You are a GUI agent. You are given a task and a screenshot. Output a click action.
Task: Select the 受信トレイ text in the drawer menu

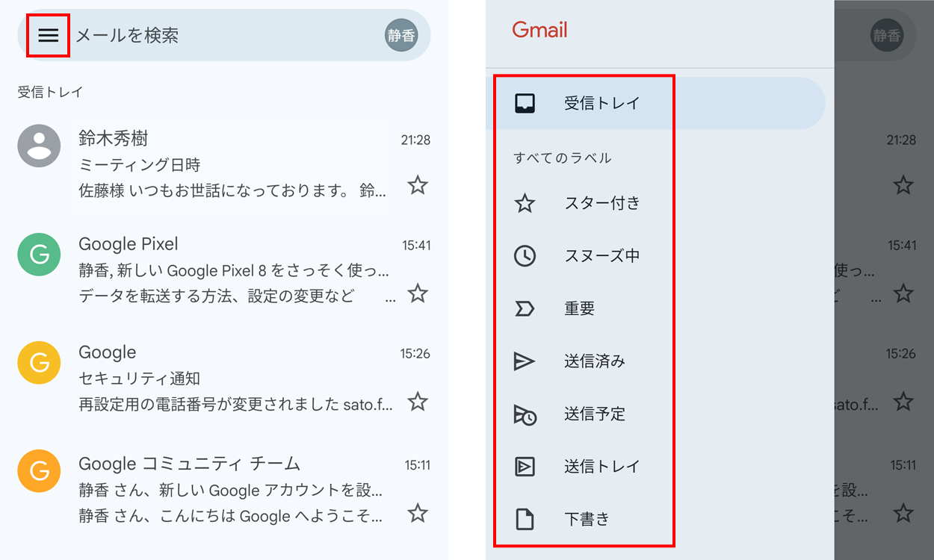[601, 103]
